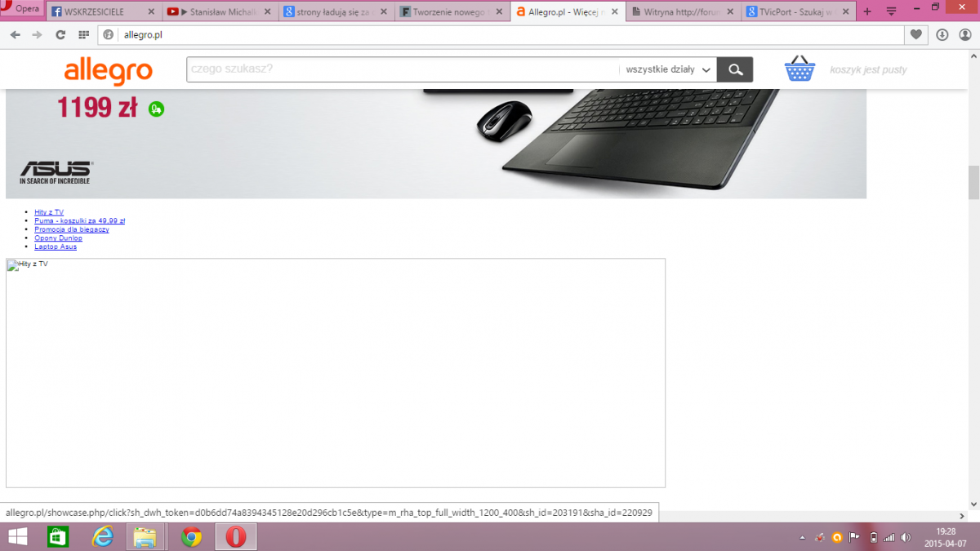Image resolution: width=980 pixels, height=551 pixels.
Task: Open the Windows Start button
Action: (x=17, y=537)
